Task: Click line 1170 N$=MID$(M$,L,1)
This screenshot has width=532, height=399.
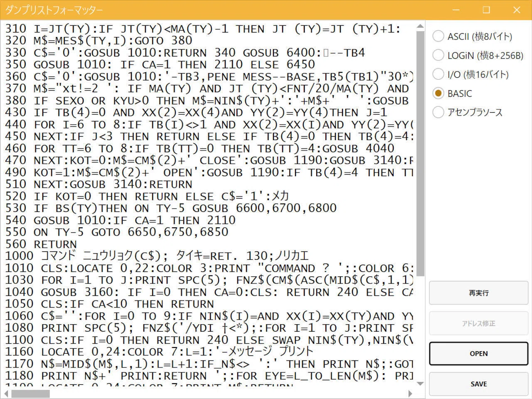Action: [x=209, y=364]
